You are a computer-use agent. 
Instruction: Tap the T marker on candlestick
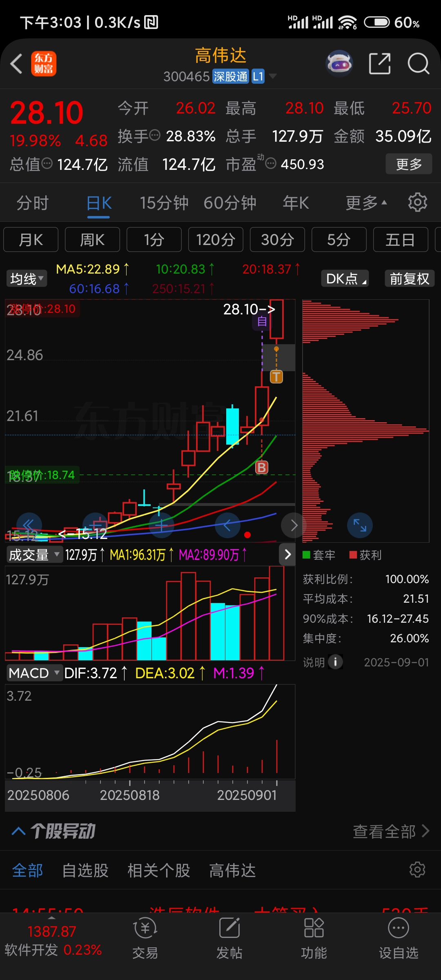point(276,376)
